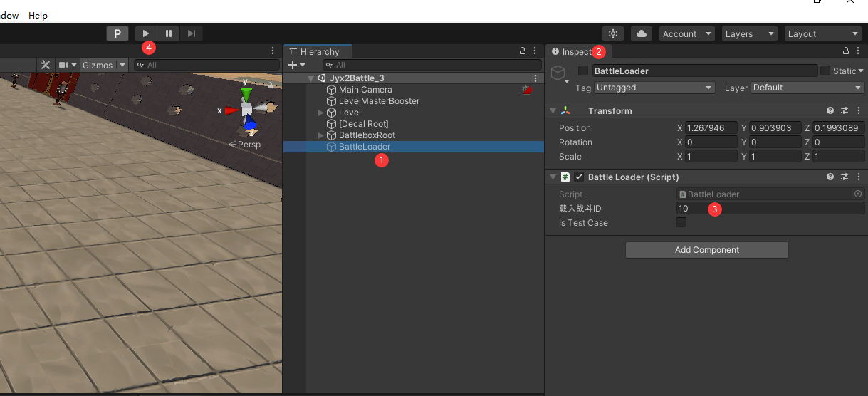
Task: Open Transform preset sliders icon
Action: [x=845, y=111]
